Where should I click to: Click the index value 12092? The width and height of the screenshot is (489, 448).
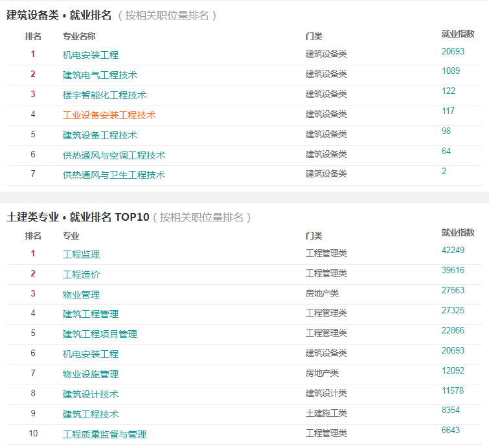(453, 370)
